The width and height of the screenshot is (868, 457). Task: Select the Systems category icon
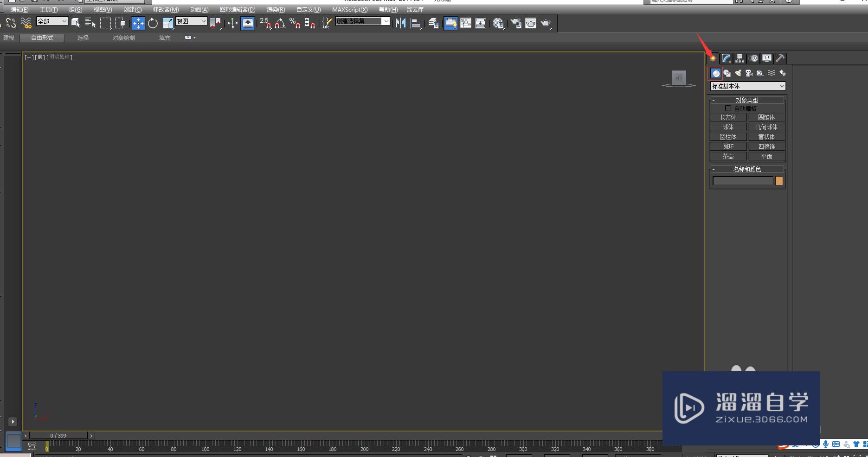783,73
